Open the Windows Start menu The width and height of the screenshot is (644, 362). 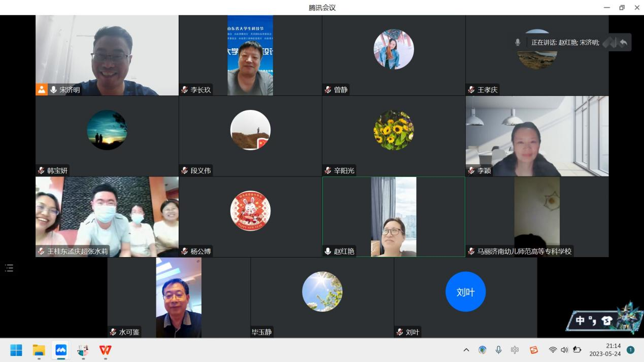click(16, 350)
